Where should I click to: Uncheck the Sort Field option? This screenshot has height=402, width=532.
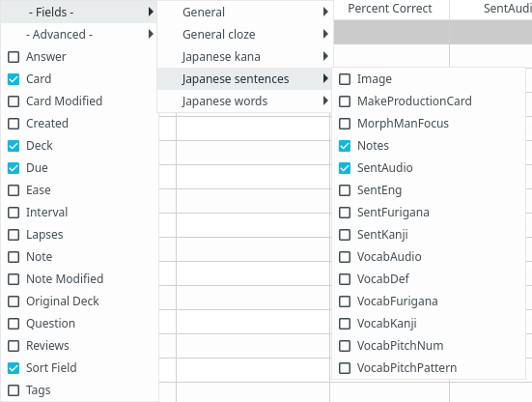point(14,368)
